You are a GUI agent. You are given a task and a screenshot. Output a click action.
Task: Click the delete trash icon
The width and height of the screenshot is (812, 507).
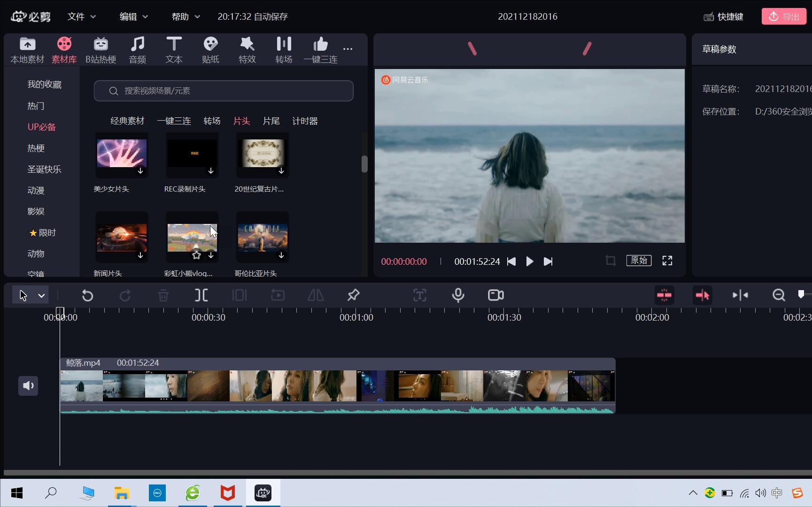click(x=163, y=295)
